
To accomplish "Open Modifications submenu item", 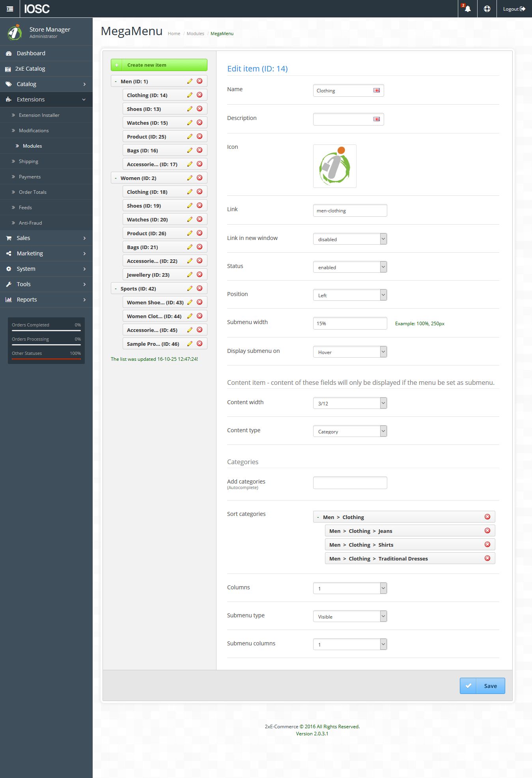I will coord(46,130).
